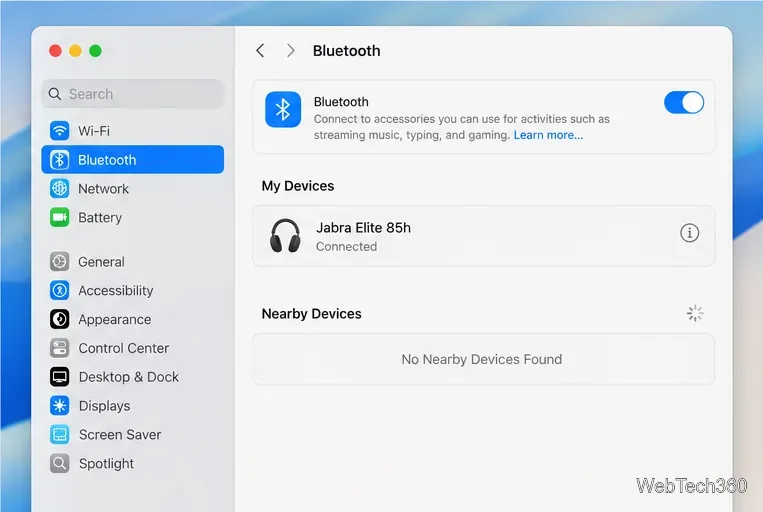
Task: Click the Nearby Devices heading
Action: [311, 314]
